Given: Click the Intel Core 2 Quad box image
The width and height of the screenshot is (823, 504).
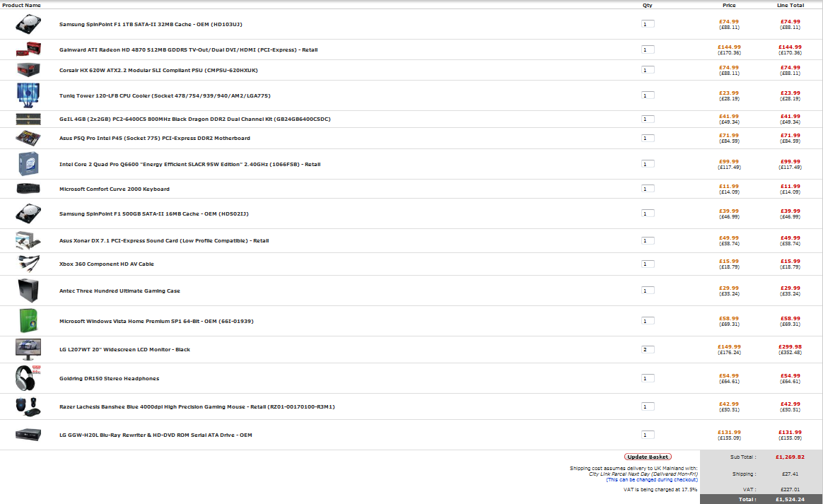Looking at the screenshot, I should pos(28,164).
